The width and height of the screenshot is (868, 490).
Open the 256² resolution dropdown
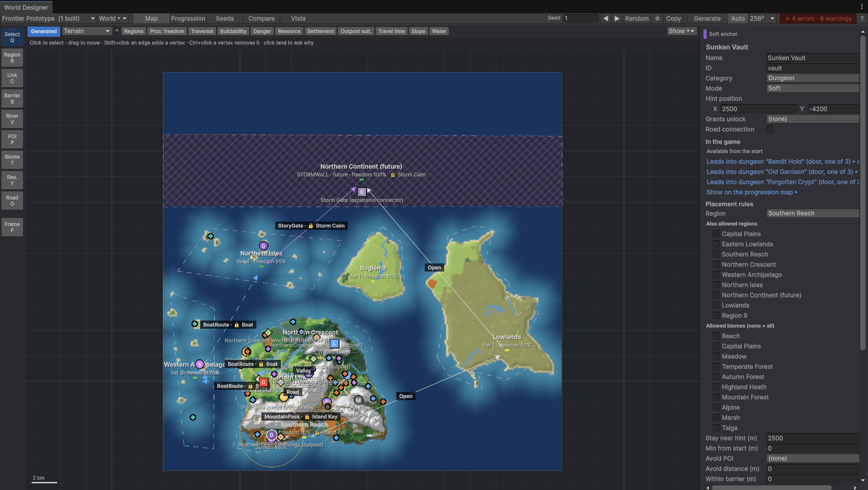coord(762,18)
